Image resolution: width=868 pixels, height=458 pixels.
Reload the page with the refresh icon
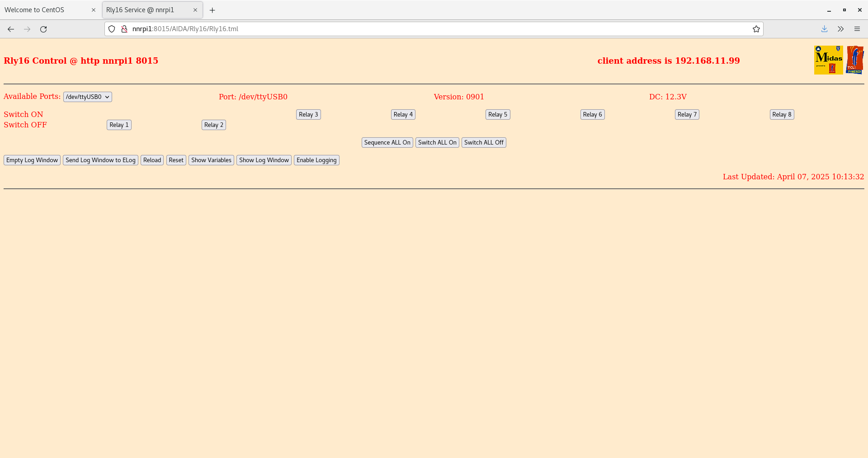(43, 29)
